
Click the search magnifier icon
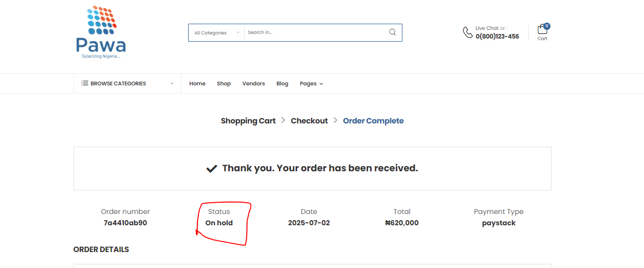(393, 32)
